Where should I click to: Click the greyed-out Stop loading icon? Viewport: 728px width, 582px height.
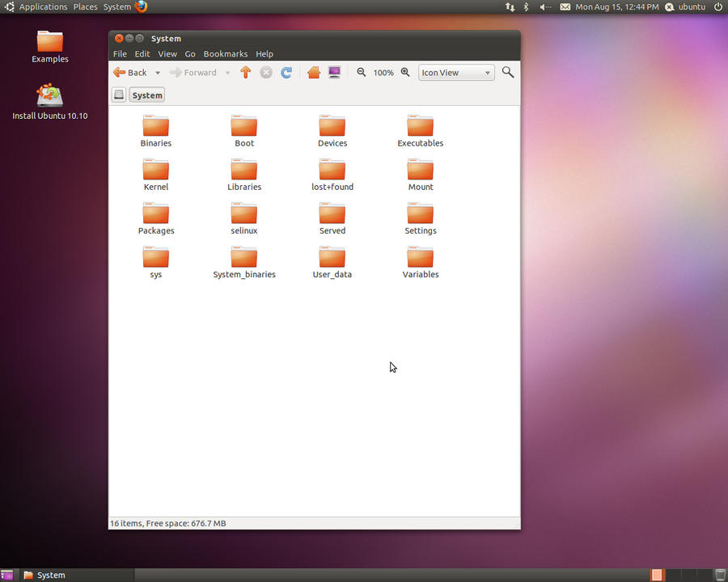click(x=266, y=73)
